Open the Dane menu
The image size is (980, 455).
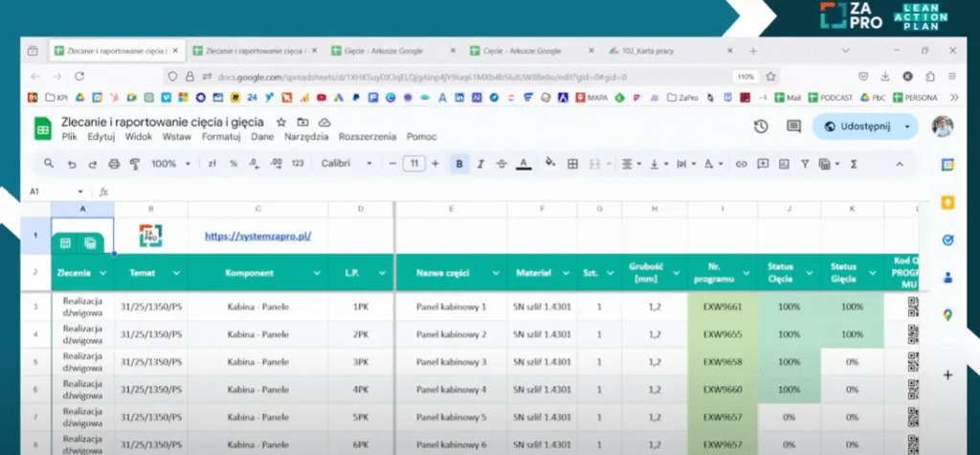(262, 136)
